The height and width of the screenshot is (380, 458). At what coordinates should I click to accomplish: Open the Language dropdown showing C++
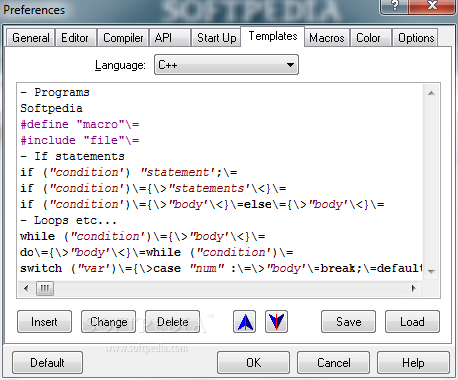pos(226,65)
